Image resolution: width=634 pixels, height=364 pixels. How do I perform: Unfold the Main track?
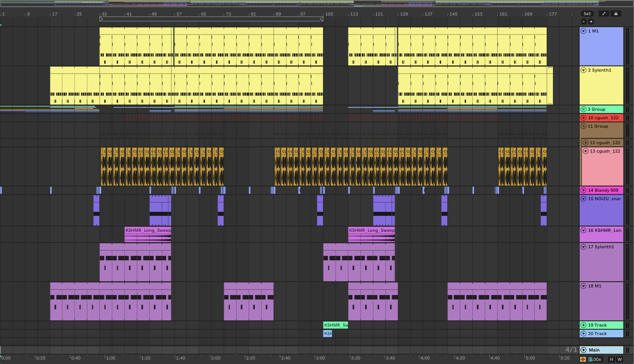[583, 350]
